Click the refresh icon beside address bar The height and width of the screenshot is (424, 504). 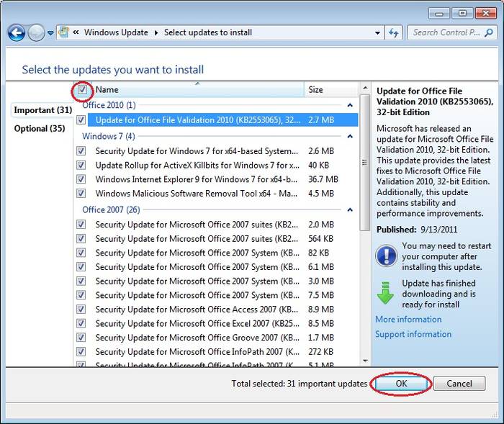394,32
